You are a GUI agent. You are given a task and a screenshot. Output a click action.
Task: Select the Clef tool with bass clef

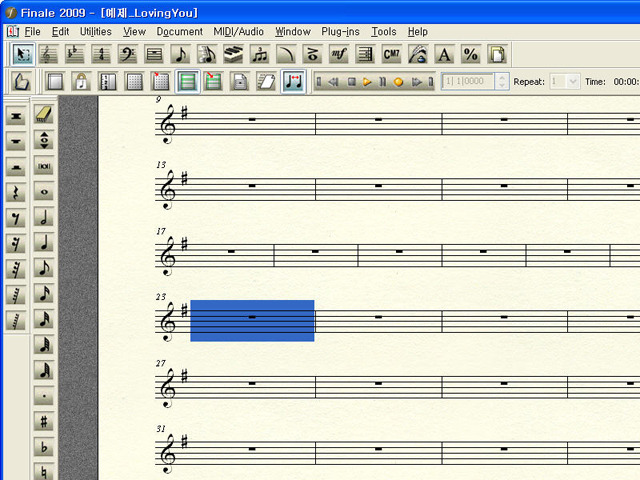128,54
